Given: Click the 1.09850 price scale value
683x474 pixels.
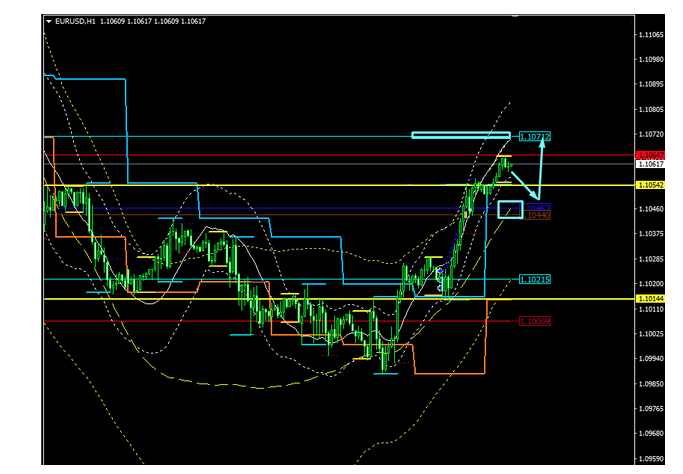Looking at the screenshot, I should (651, 384).
